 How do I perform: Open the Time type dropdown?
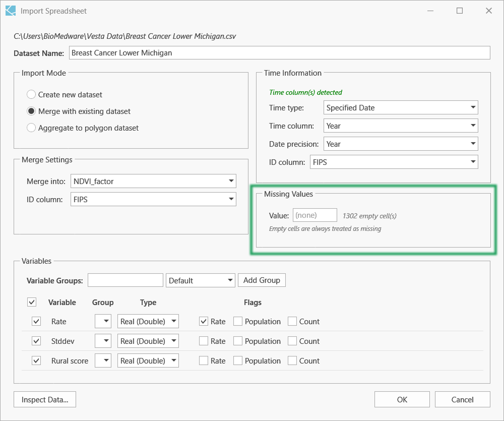(401, 107)
